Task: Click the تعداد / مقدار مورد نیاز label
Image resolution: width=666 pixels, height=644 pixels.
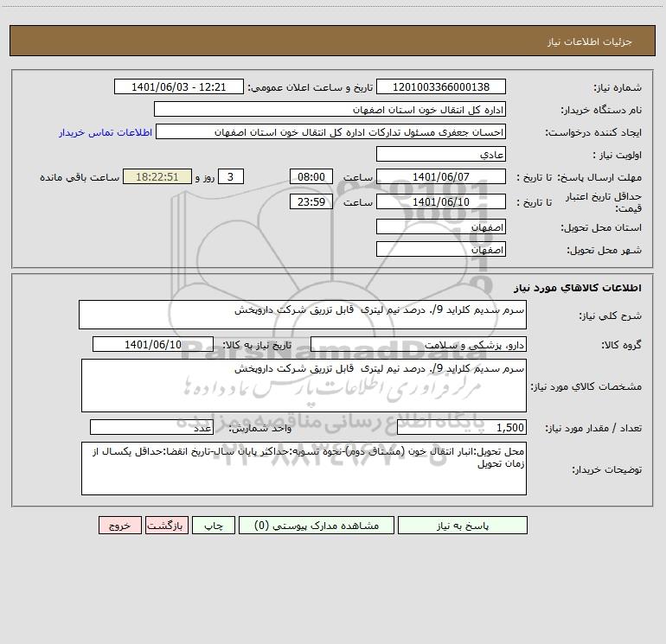Action: (x=593, y=429)
